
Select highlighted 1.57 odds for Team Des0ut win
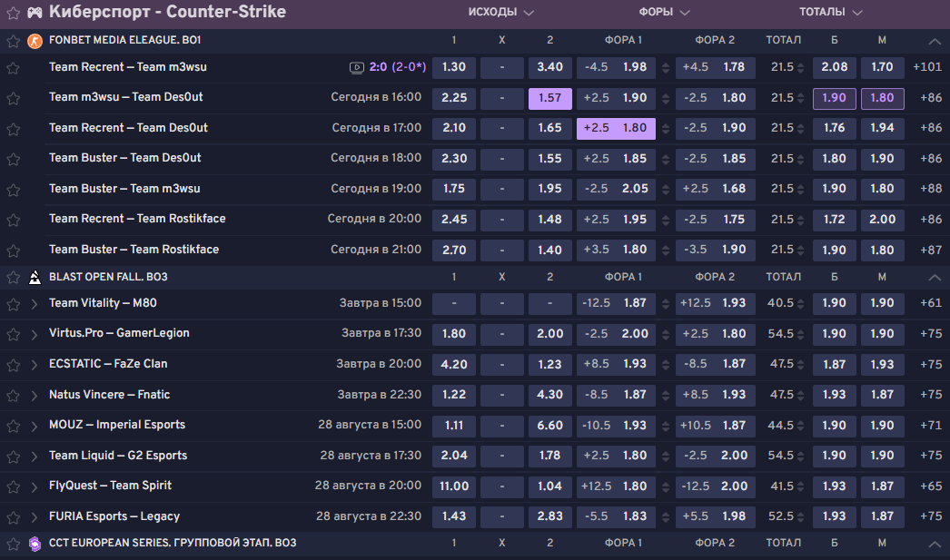tap(549, 98)
